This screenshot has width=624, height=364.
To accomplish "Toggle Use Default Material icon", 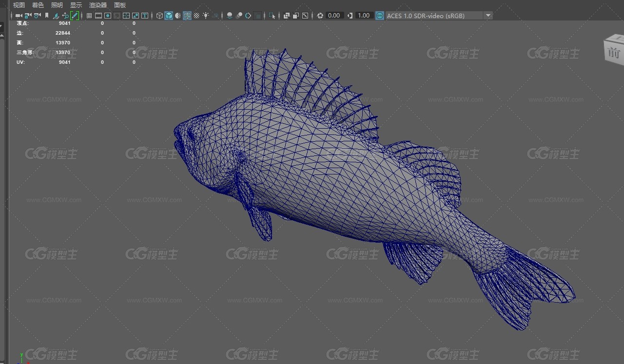I will 178,16.
